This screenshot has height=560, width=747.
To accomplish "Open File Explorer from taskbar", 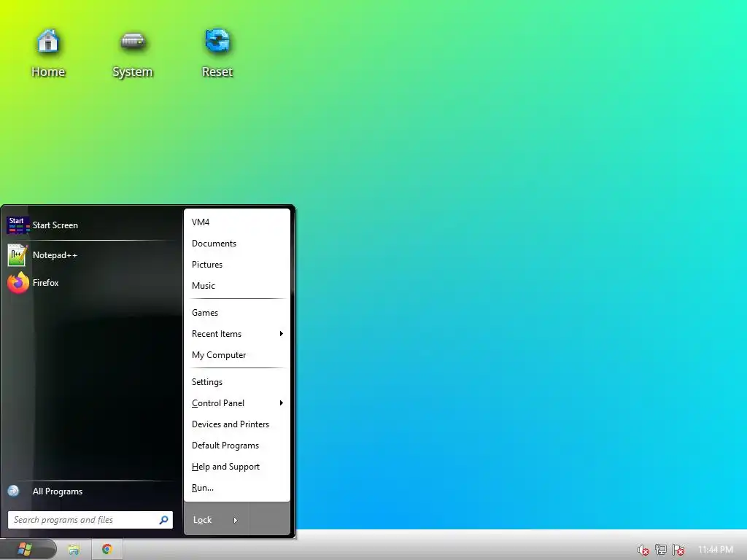I will 74,550.
